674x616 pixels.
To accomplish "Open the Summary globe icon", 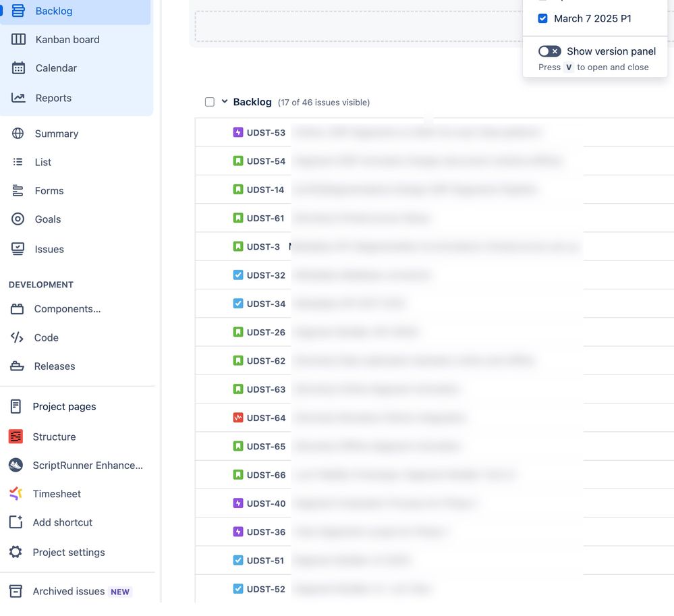I will 18,134.
